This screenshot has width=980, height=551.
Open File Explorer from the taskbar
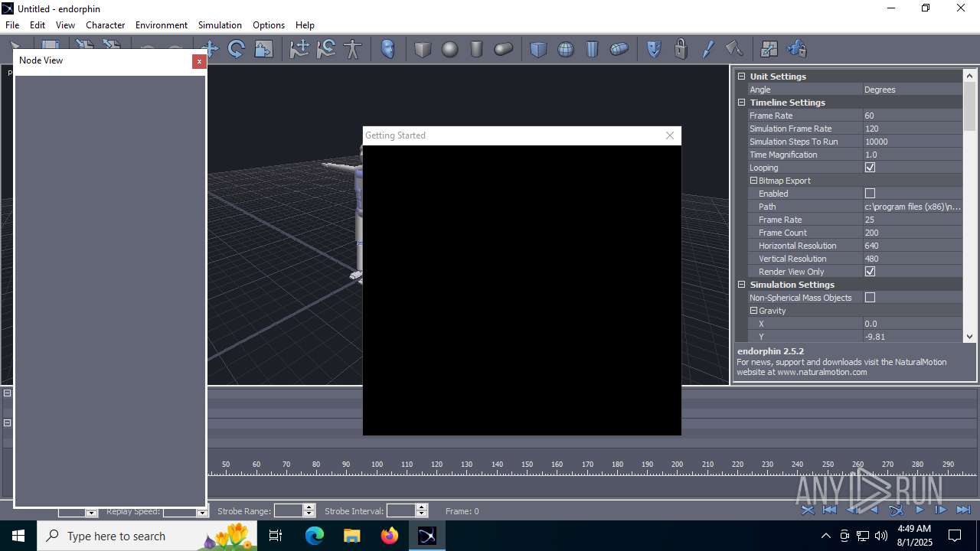[352, 536]
